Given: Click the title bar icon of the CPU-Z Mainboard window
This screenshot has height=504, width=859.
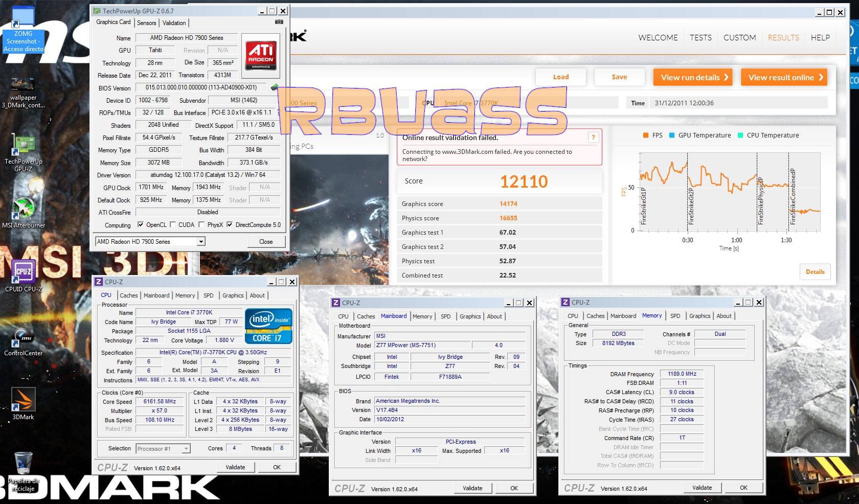Looking at the screenshot, I should 336,303.
